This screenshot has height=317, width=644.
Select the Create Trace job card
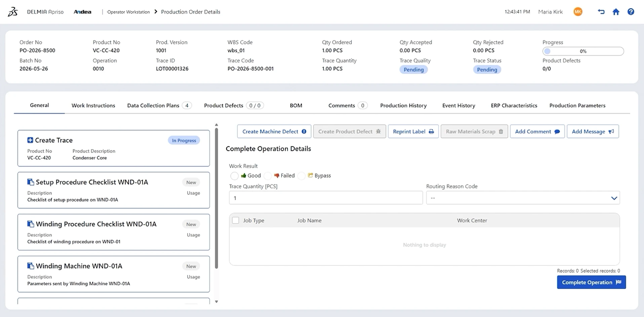point(114,148)
